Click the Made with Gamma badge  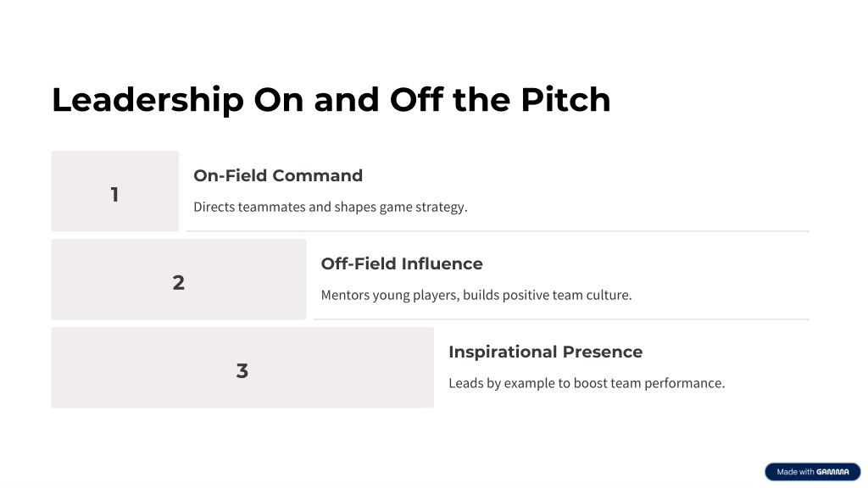pyautogui.click(x=813, y=472)
